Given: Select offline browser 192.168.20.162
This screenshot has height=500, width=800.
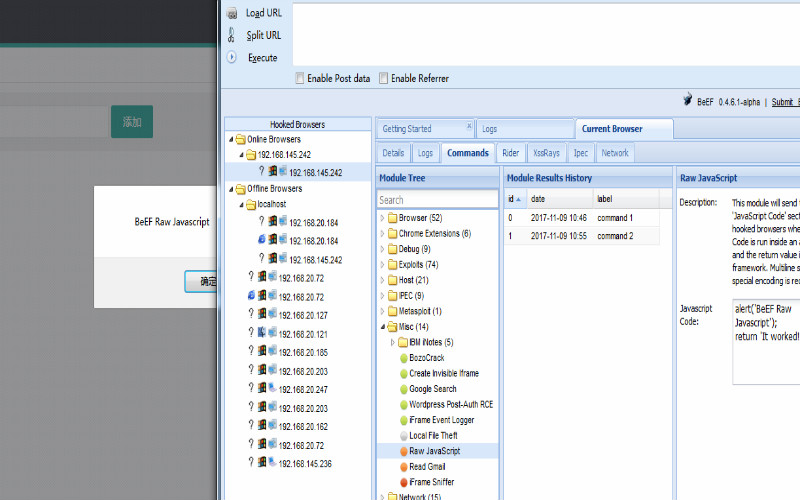Looking at the screenshot, I should pyautogui.click(x=303, y=427).
